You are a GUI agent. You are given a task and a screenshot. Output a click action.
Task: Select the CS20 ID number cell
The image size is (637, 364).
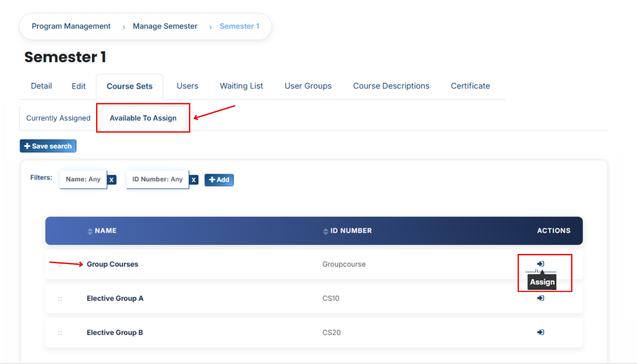pos(332,332)
